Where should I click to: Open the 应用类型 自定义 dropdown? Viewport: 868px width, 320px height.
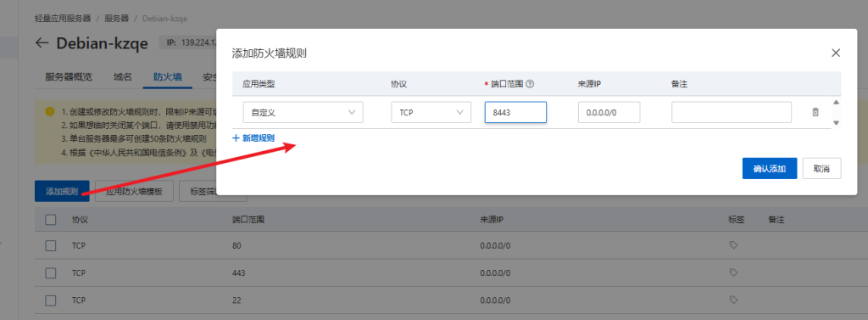[x=303, y=112]
